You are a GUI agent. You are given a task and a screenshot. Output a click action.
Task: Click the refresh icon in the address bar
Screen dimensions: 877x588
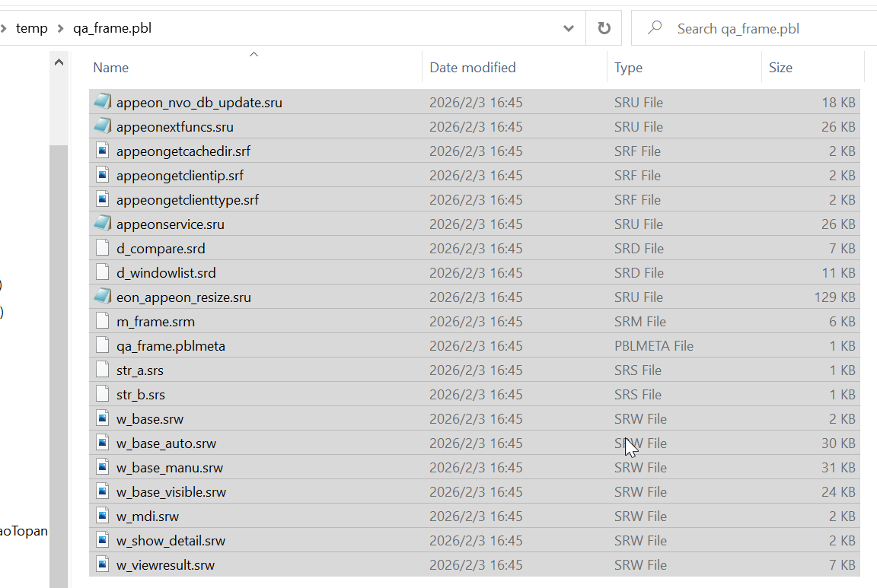click(604, 27)
